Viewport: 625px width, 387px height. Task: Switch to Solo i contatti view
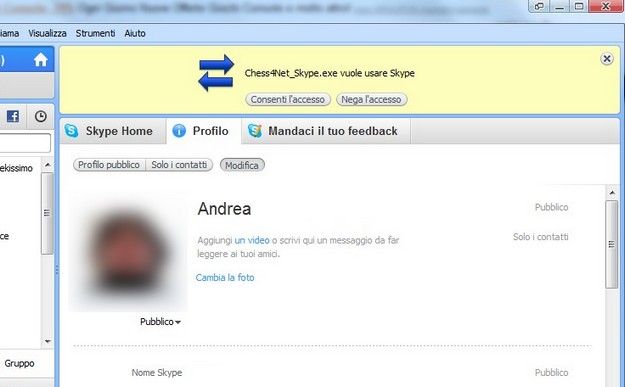point(179,165)
